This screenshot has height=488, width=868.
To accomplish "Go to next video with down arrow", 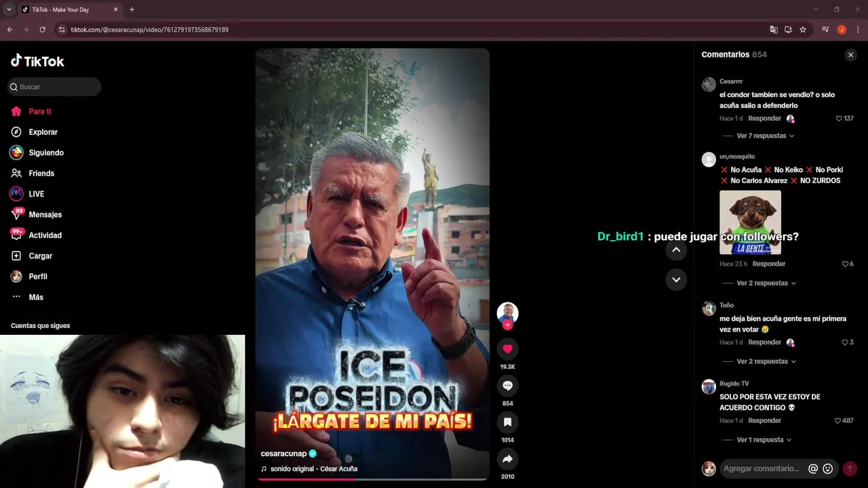I will point(676,279).
